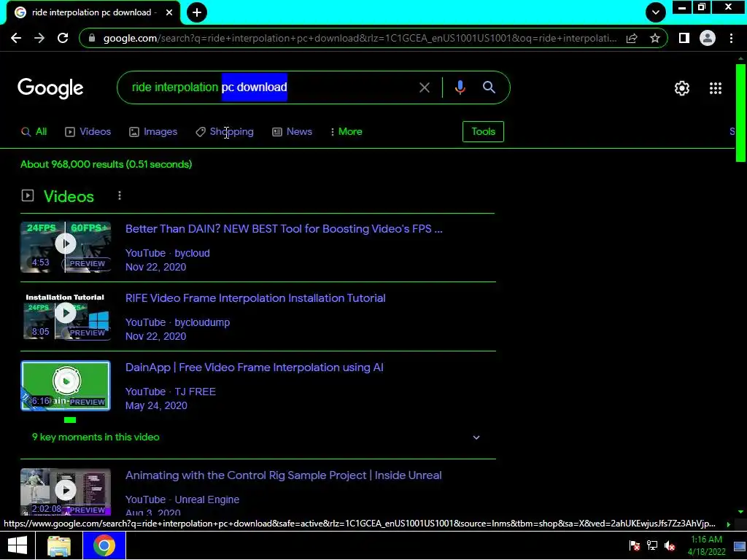Open DainApp Free Video Frame Interpolation link
Screen dimensions: 747x560
255,367
